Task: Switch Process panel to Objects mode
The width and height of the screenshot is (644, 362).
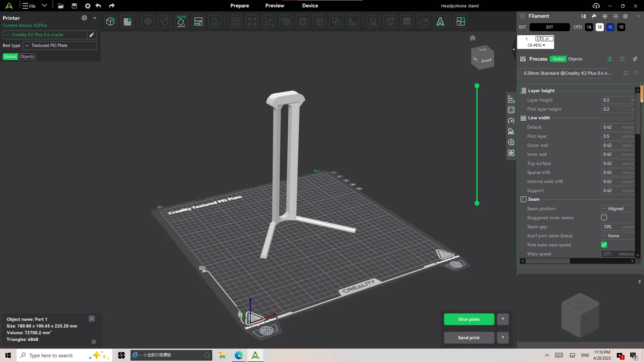Action: tap(575, 59)
